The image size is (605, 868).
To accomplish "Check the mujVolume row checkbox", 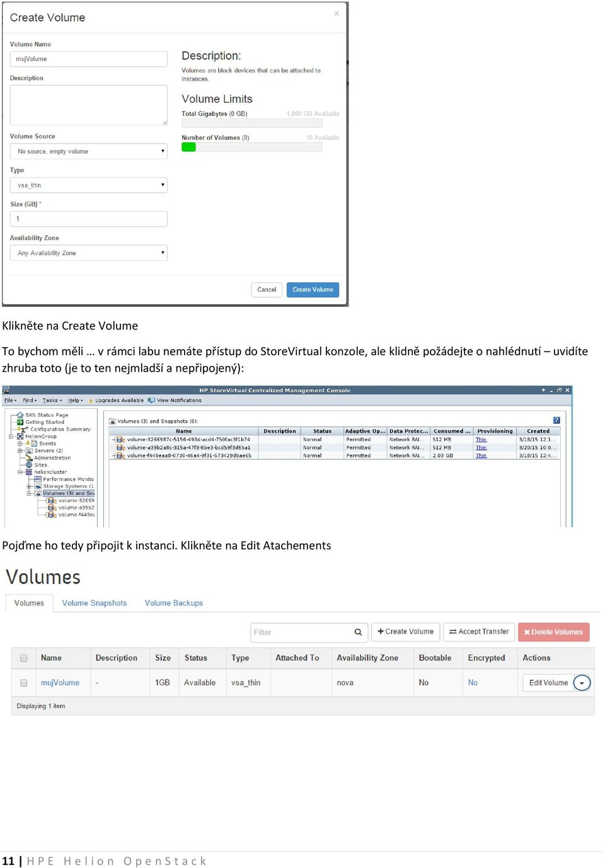I will (x=24, y=683).
